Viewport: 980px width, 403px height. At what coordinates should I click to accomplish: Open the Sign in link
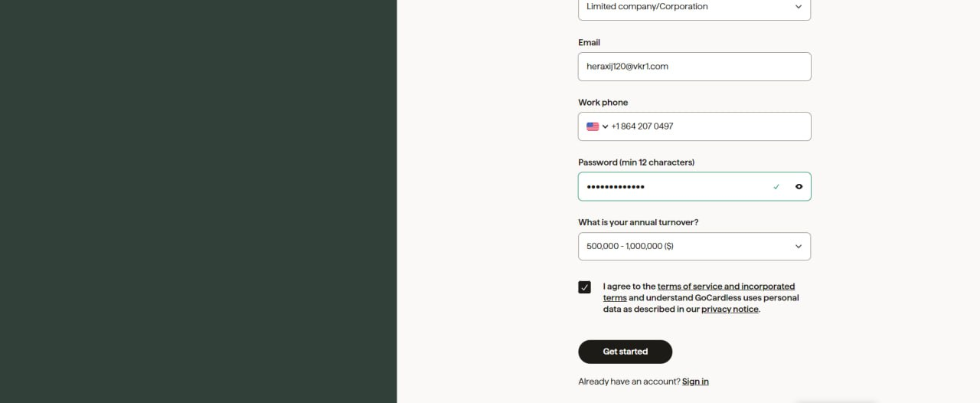pyautogui.click(x=695, y=382)
